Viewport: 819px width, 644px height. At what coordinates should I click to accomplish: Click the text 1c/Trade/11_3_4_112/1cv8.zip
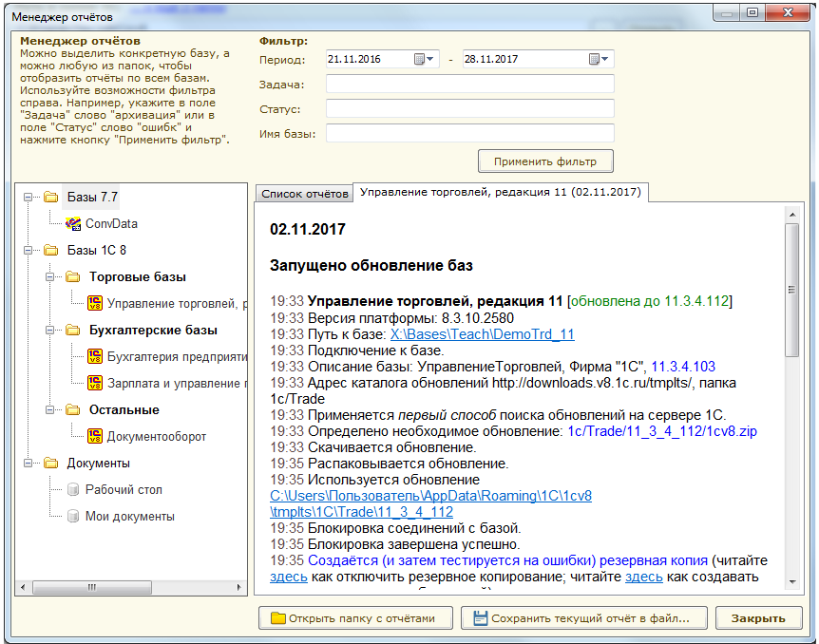[x=662, y=431]
